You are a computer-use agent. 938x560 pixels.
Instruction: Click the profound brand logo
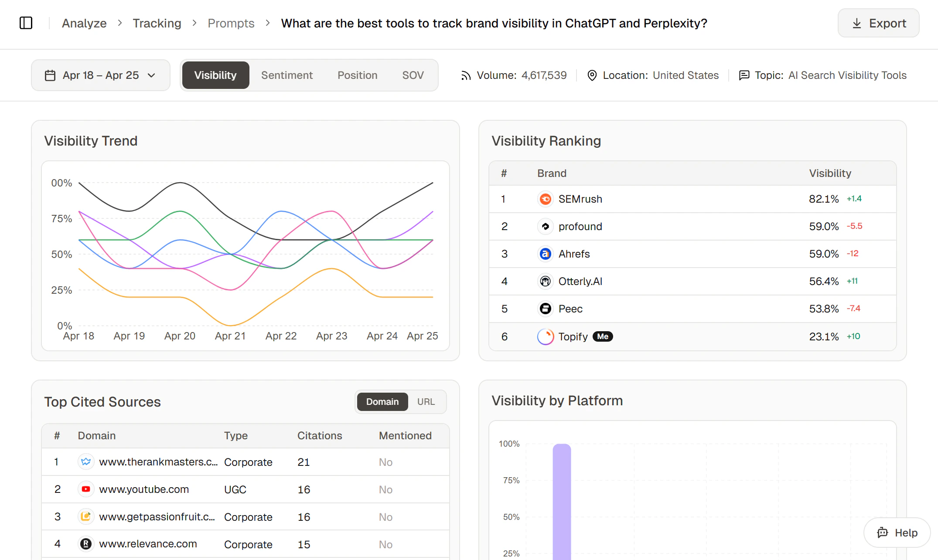click(545, 227)
